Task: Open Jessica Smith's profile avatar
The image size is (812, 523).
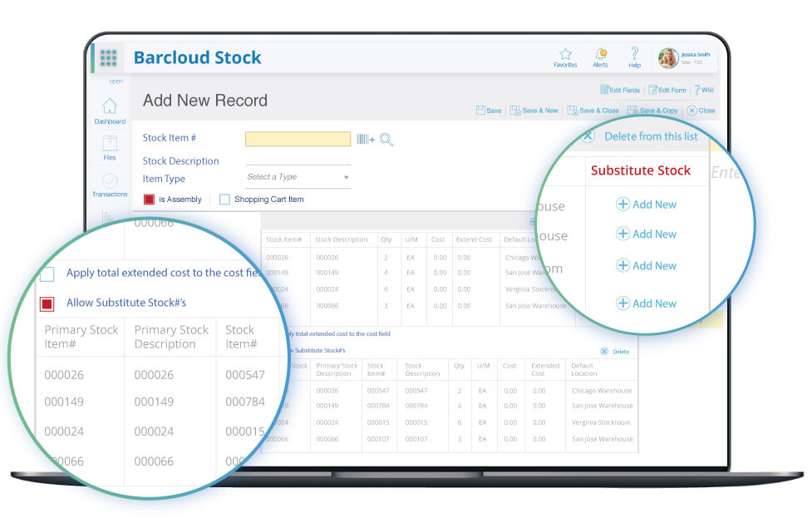Action: 668,58
